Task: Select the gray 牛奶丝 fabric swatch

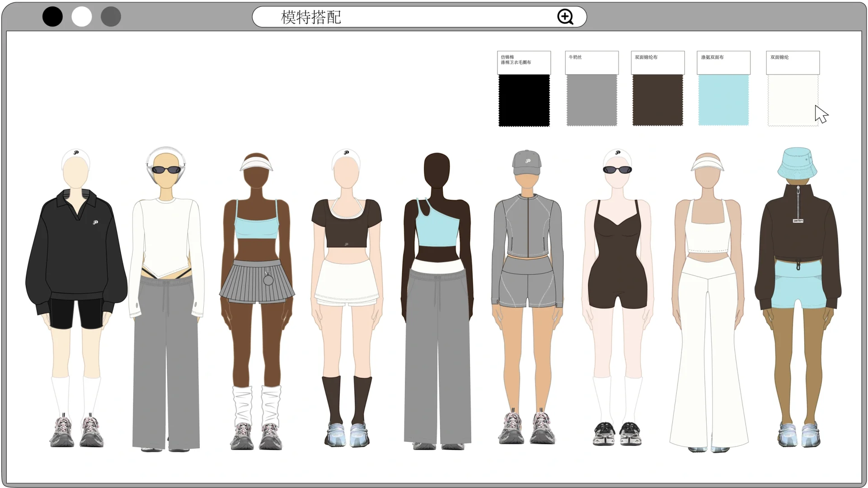Action: (592, 100)
